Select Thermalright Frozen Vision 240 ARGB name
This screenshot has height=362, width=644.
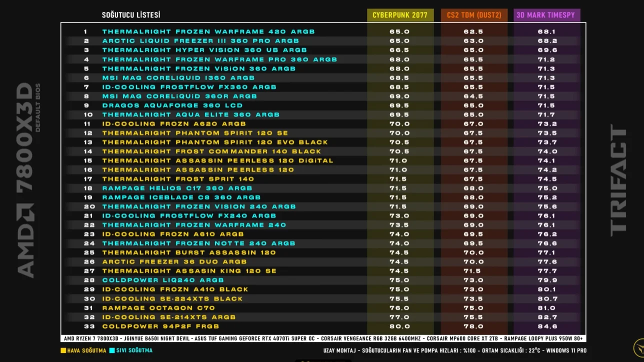199,206
